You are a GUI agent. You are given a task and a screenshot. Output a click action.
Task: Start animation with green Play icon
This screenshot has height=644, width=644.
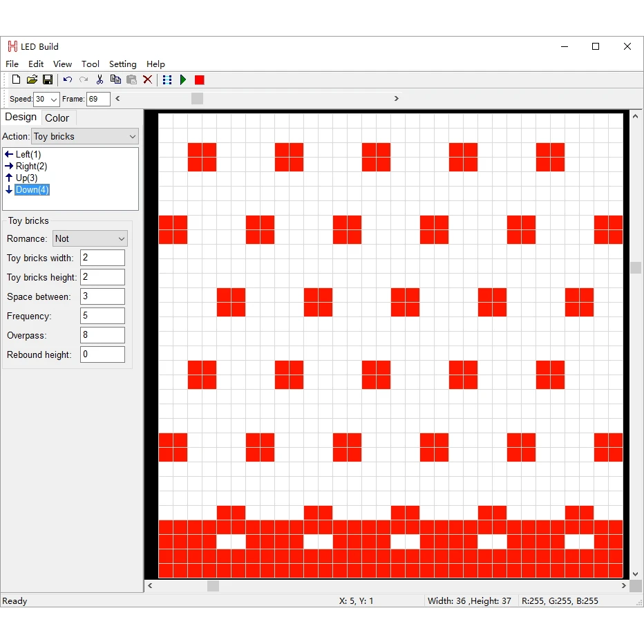coord(183,79)
